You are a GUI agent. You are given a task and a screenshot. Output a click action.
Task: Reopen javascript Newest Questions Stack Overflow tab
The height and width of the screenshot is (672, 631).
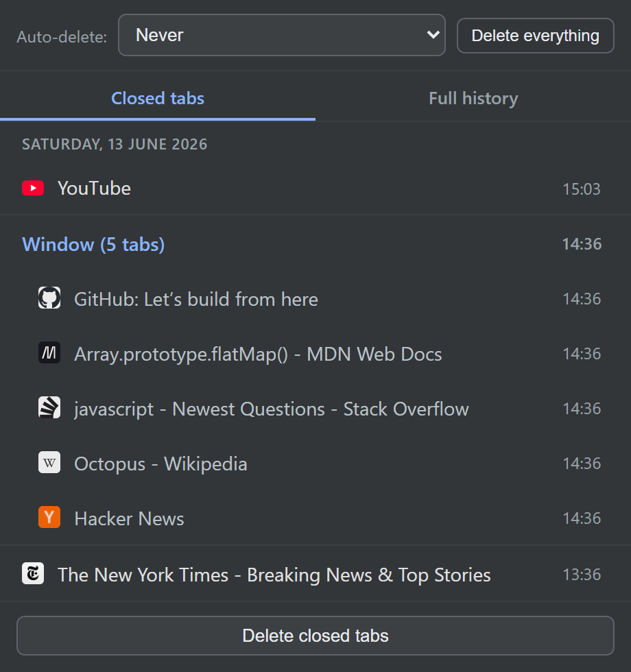[315, 409]
